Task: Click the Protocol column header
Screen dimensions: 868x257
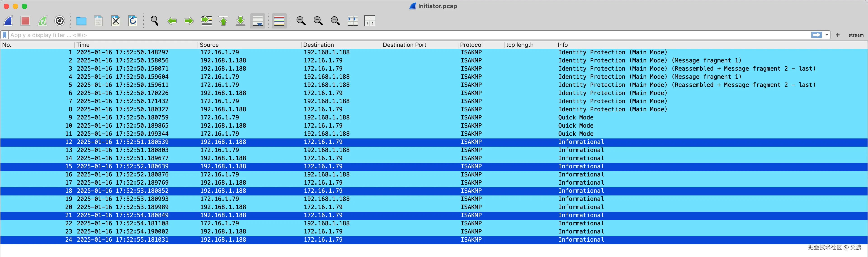Action: [x=471, y=45]
